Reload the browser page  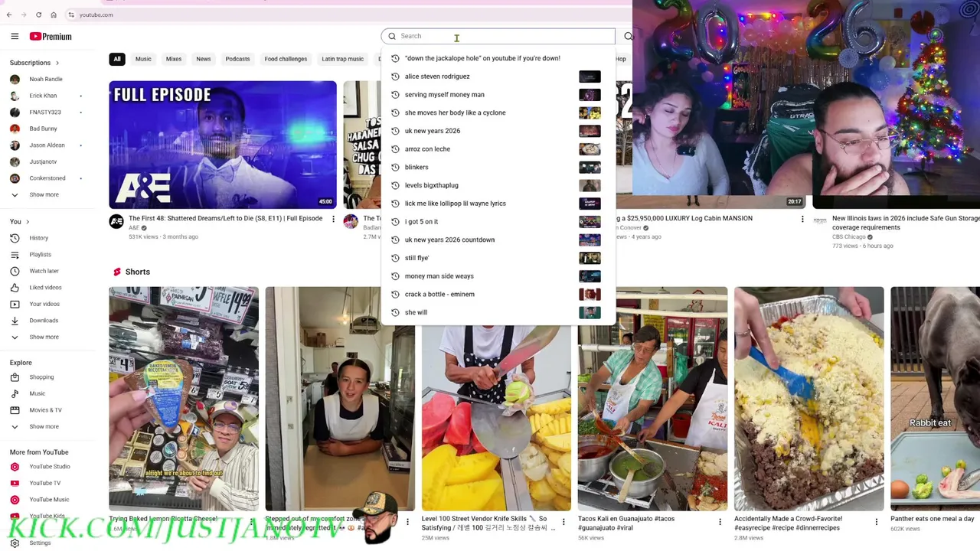point(38,15)
